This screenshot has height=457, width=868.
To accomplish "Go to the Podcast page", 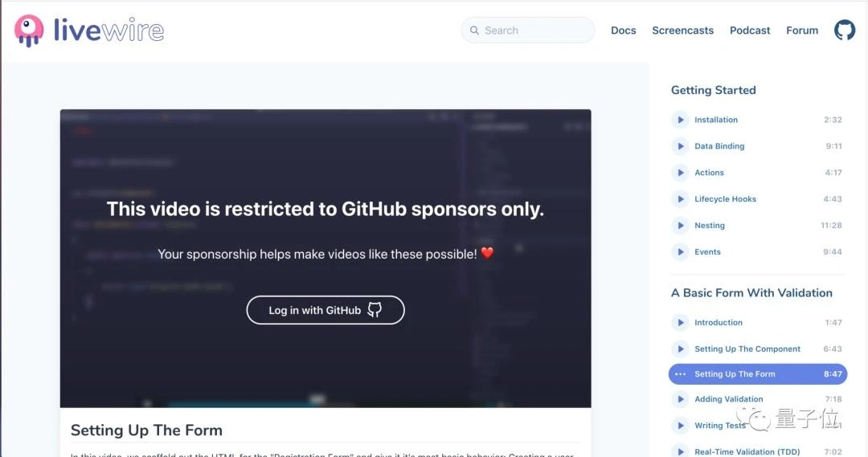I will click(x=750, y=31).
